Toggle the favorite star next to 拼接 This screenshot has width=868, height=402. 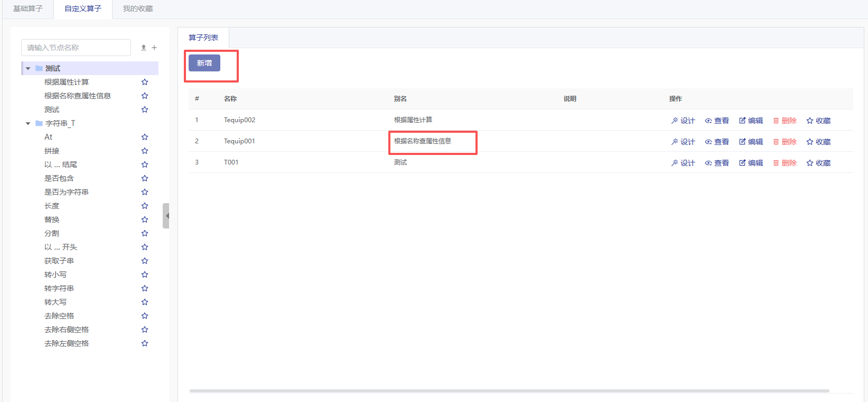point(145,151)
